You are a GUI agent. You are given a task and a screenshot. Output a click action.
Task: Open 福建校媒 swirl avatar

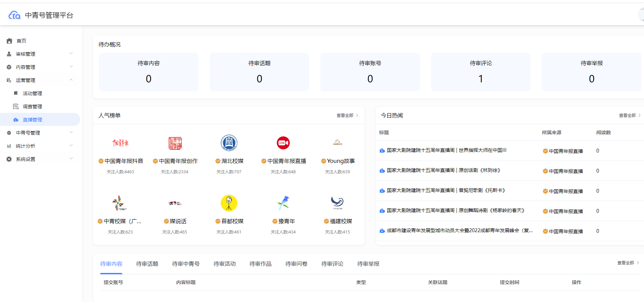click(338, 203)
